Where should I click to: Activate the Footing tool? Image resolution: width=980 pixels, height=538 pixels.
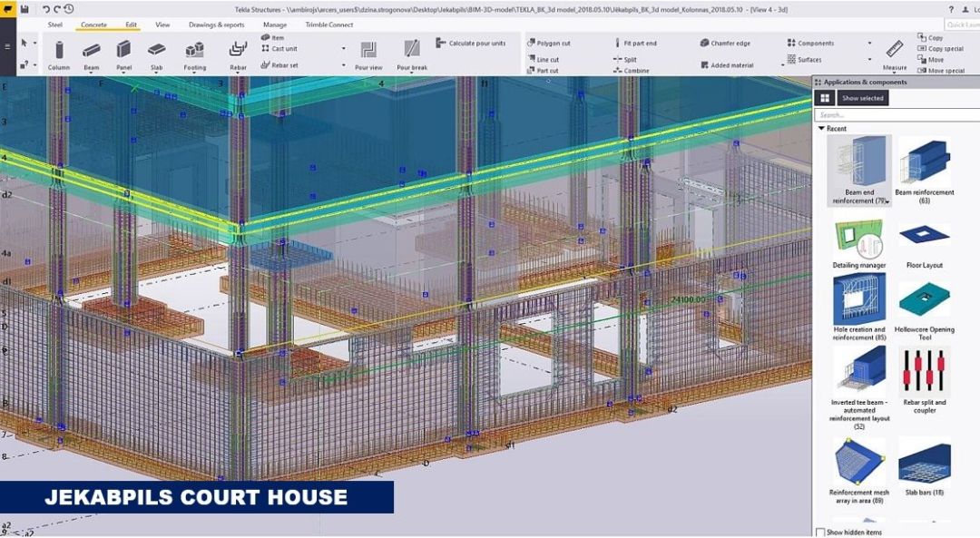coord(194,53)
